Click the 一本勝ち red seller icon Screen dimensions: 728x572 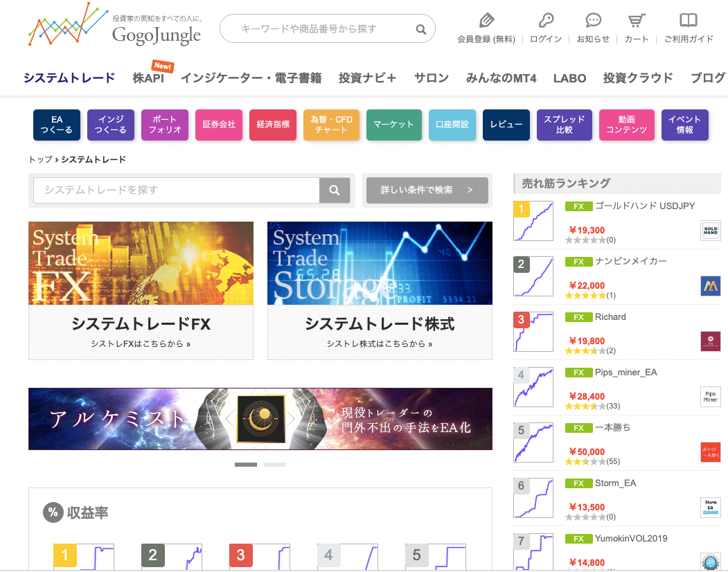[711, 452]
